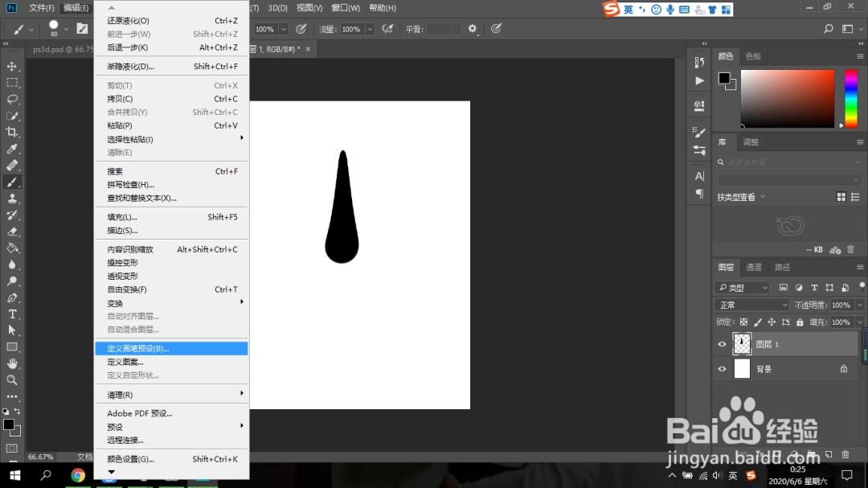Image resolution: width=868 pixels, height=488 pixels.
Task: Delete layer with trash icon
Action: pyautogui.click(x=845, y=454)
